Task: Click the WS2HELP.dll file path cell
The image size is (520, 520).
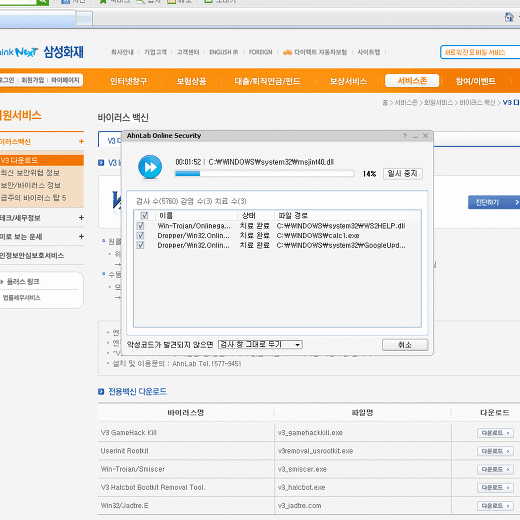Action: click(341, 226)
